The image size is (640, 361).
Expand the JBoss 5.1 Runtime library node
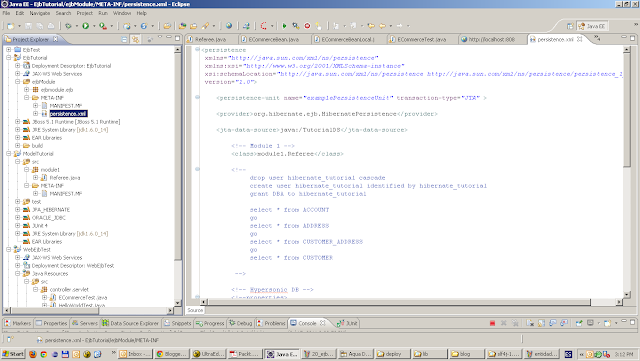point(18,122)
